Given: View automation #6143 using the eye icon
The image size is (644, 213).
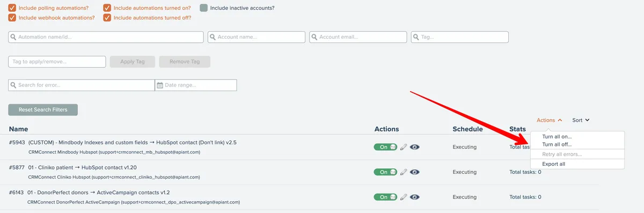Looking at the screenshot, I should pyautogui.click(x=415, y=197).
